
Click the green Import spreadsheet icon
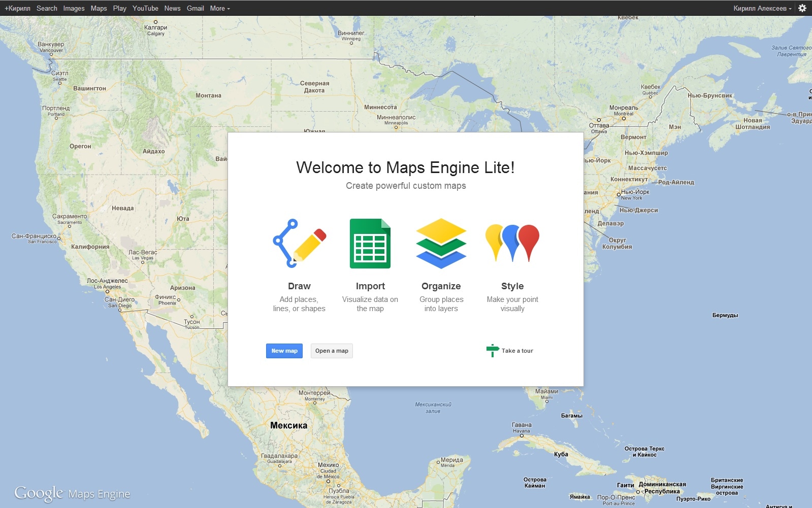(x=370, y=244)
